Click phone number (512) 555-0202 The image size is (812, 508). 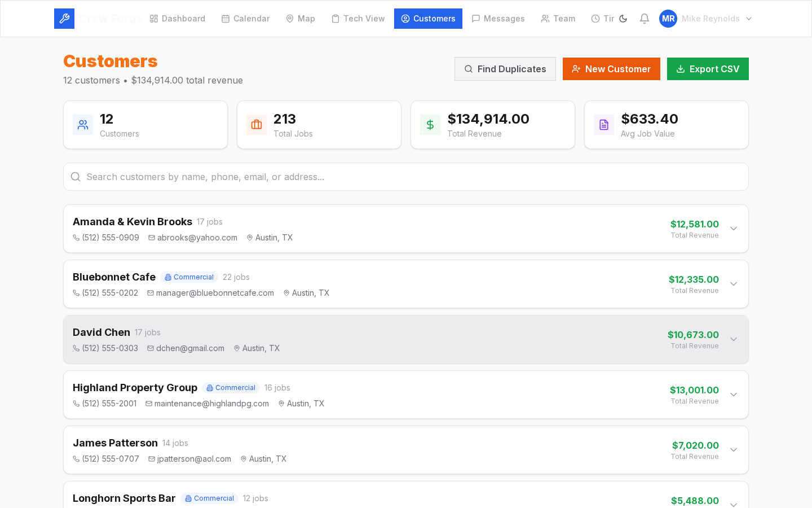click(110, 293)
